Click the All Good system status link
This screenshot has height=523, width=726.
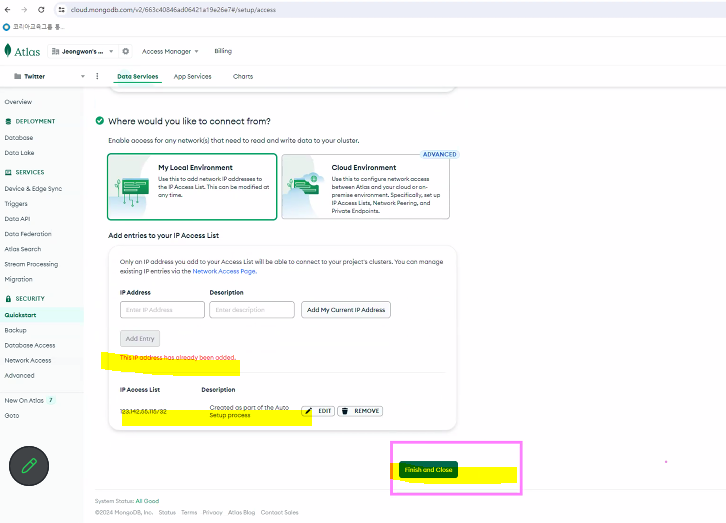point(147,501)
